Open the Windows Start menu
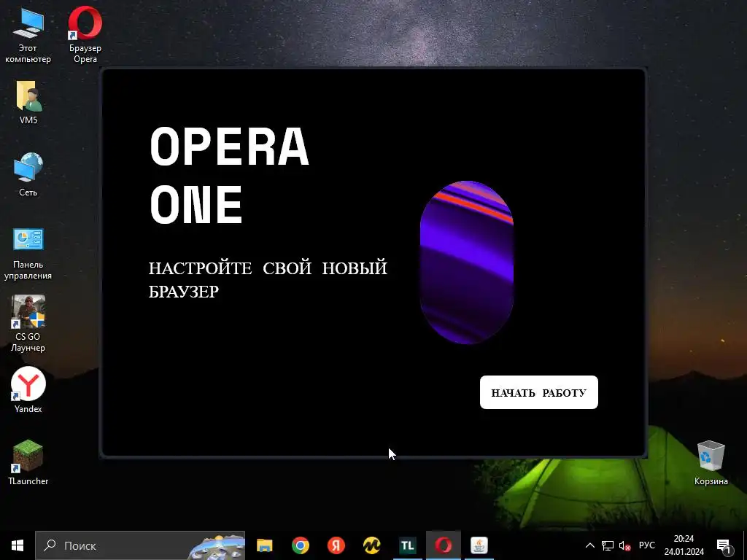The image size is (747, 560). [18, 545]
